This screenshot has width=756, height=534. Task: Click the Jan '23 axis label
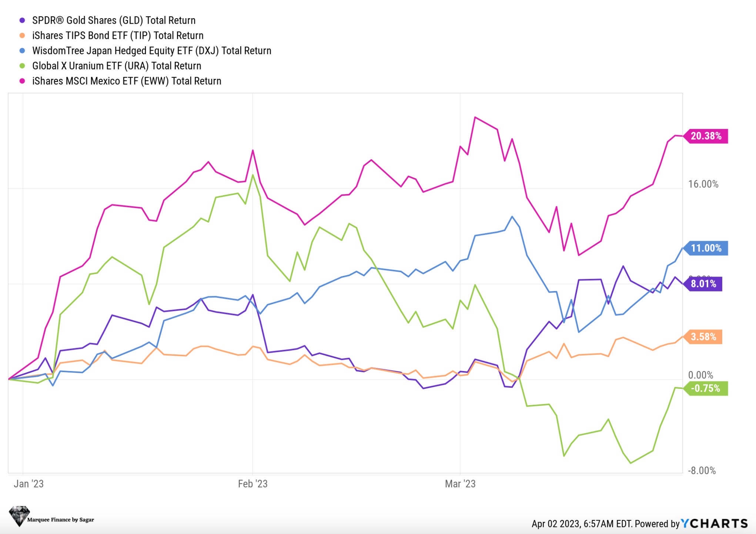[29, 484]
